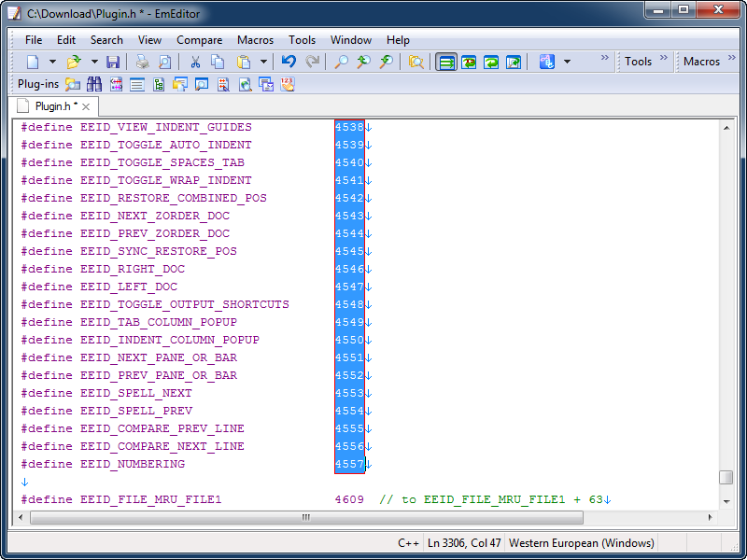Click the vertical scrollbar thumb
Screen dimensions: 747x560
pyautogui.click(x=726, y=477)
